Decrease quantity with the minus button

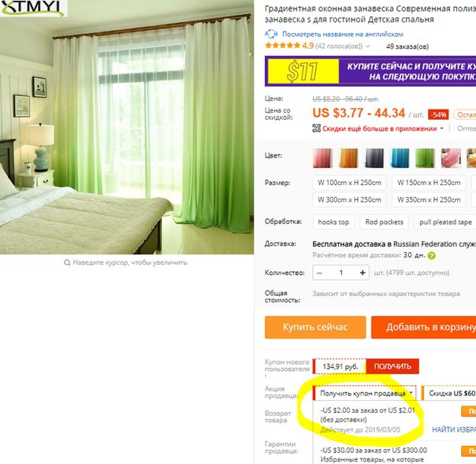(319, 273)
